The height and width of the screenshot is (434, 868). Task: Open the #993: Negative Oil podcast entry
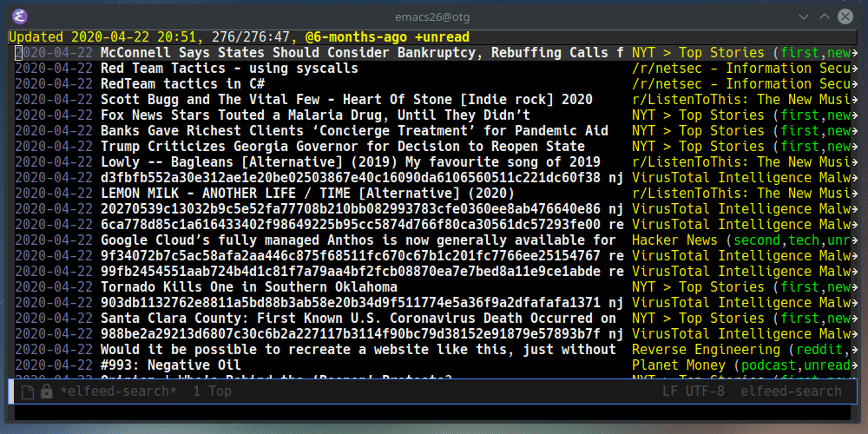coord(170,365)
